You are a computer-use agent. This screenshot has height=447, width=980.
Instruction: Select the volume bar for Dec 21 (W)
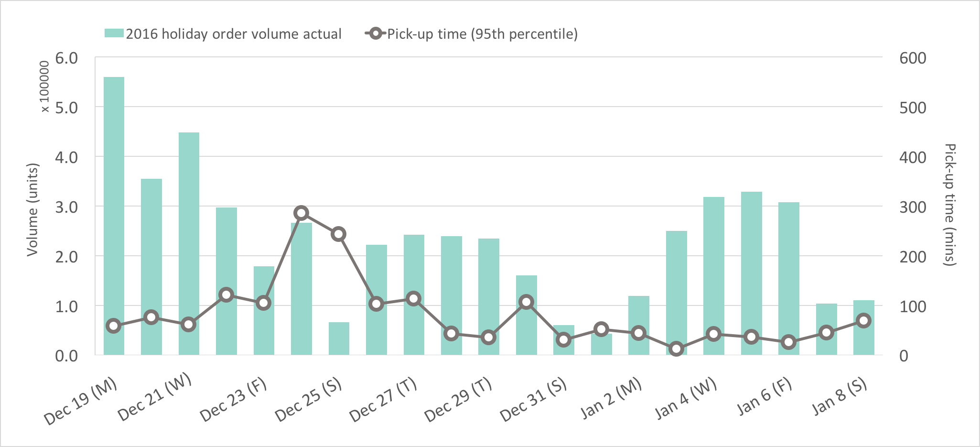click(x=189, y=243)
